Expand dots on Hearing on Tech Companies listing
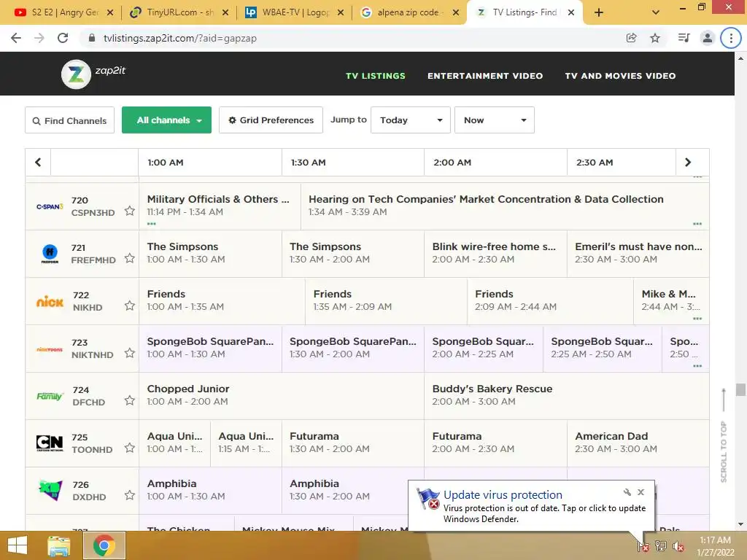 (697, 224)
